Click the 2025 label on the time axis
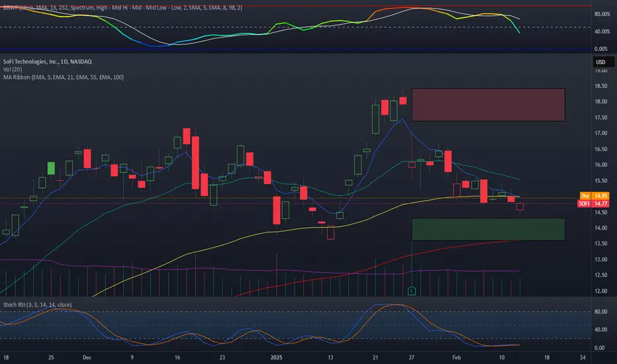 point(277,357)
